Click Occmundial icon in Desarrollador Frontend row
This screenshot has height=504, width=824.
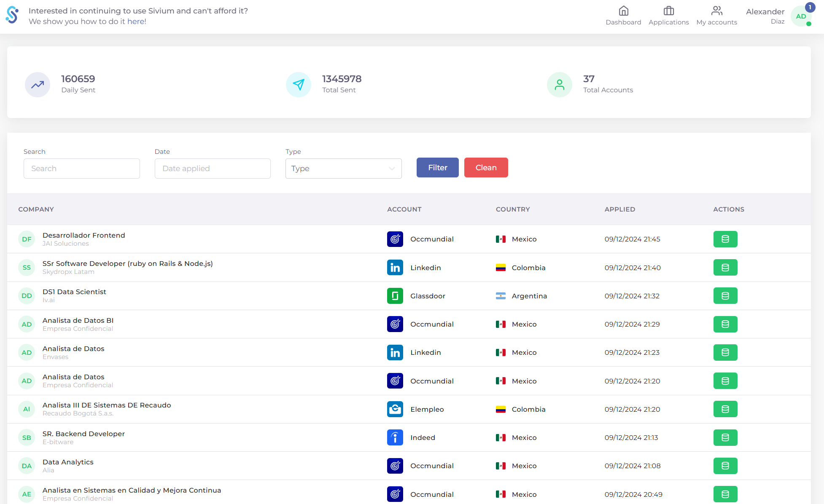click(395, 239)
